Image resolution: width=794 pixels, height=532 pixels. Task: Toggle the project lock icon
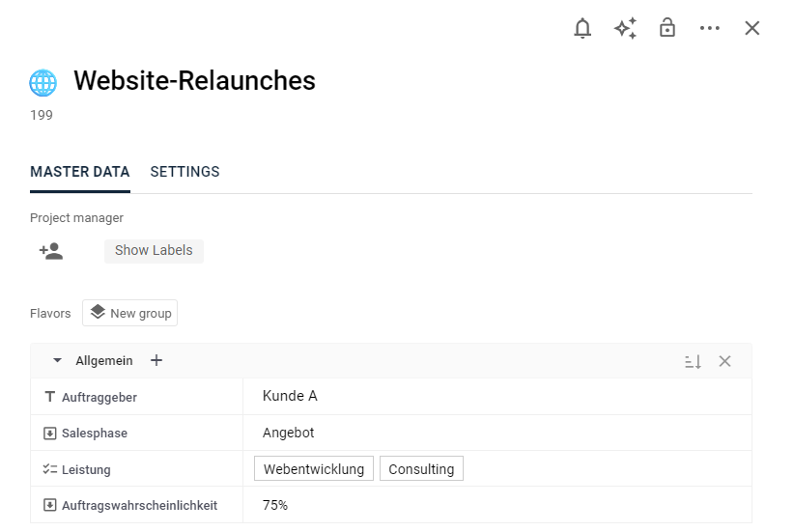point(667,28)
